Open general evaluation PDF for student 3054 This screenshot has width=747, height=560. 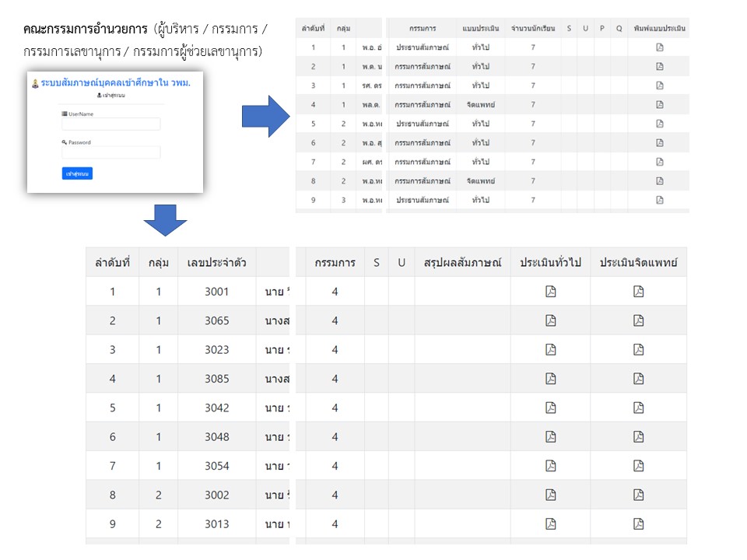550,466
